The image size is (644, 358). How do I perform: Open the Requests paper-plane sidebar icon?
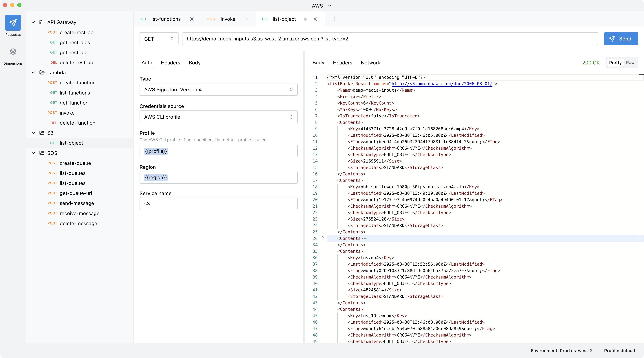click(x=13, y=23)
